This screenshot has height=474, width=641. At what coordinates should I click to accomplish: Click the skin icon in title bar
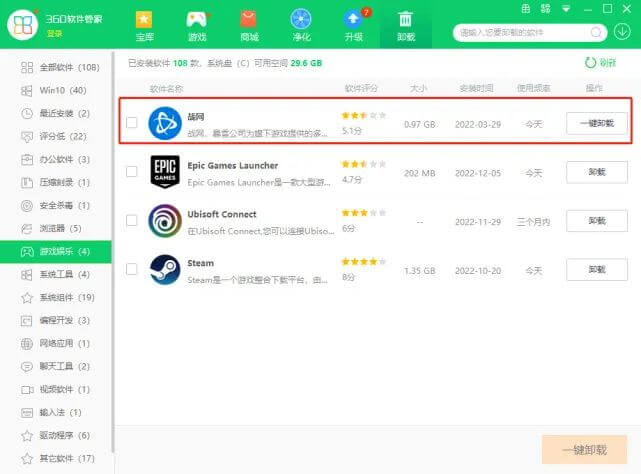click(526, 9)
